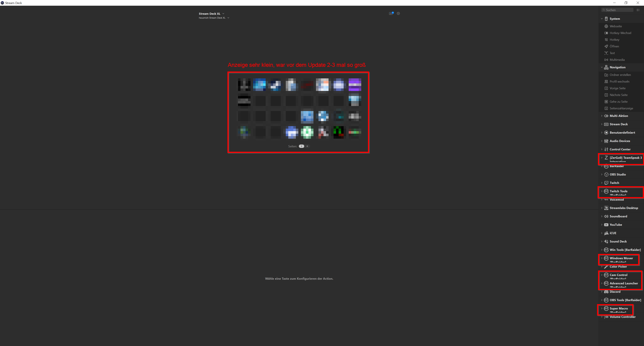Screen dimensions: 644x346
Task: Collapse the Navigation category
Action: 602,67
